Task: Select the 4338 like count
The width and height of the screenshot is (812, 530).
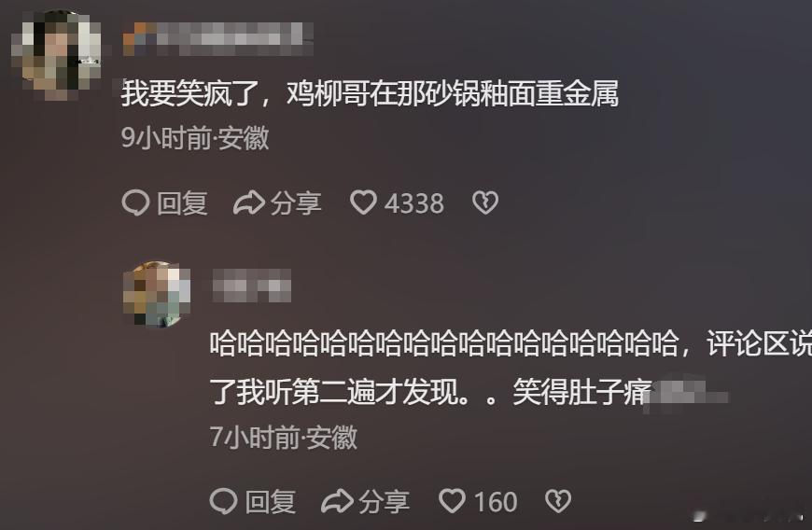Action: click(x=414, y=203)
